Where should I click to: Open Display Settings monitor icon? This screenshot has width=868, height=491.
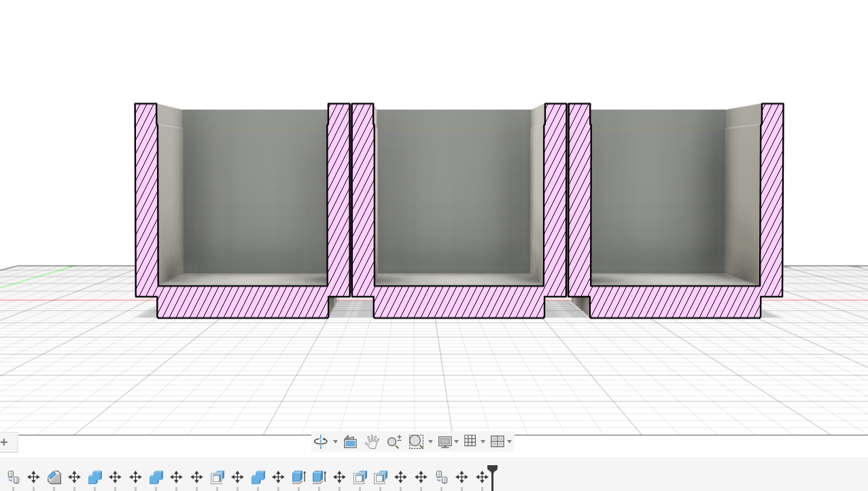coord(445,441)
